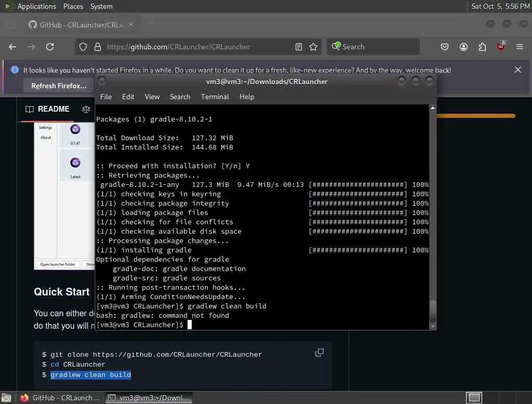Click 'bash: gradlew: command not found' line
The height and width of the screenshot is (404, 532).
tap(163, 316)
